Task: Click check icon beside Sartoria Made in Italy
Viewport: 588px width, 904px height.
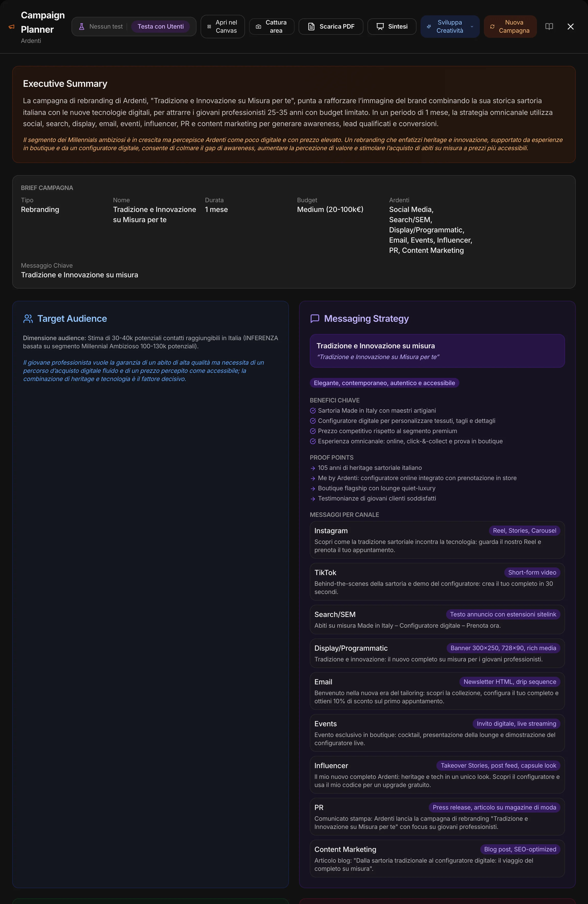Action: click(x=313, y=411)
